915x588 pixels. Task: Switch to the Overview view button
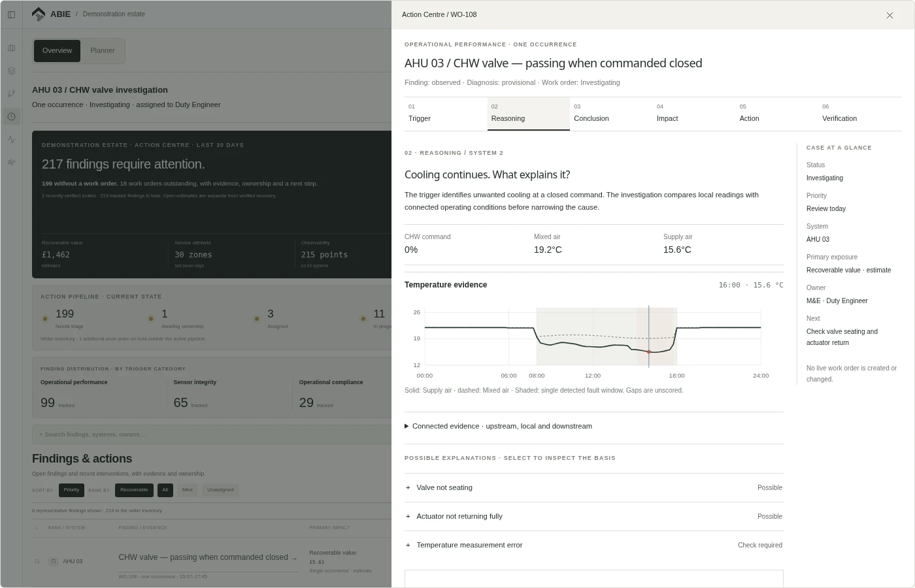point(57,51)
